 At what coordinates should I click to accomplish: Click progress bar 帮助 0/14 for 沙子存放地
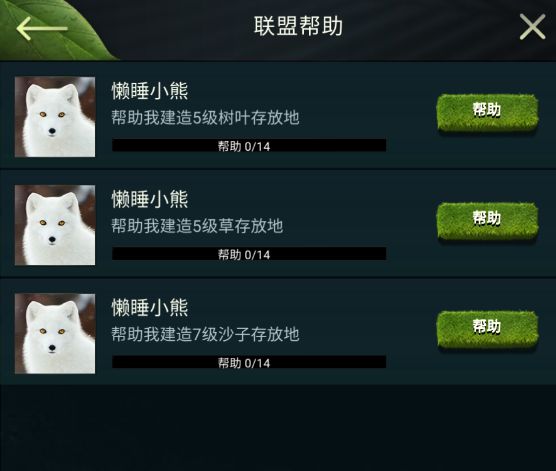click(249, 362)
